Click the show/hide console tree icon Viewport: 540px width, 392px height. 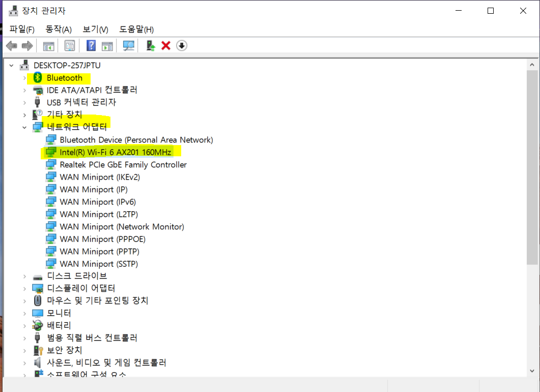click(x=48, y=46)
